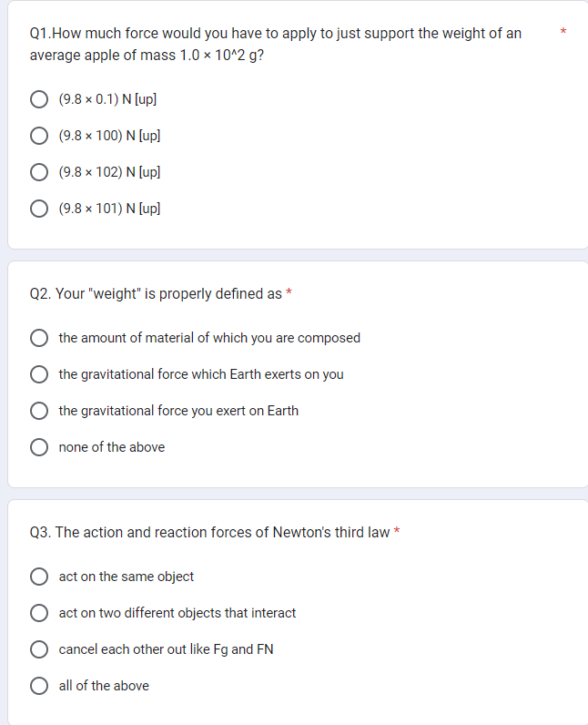Click the required asterisk after Q3 title
588x725 pixels.
[x=397, y=531]
